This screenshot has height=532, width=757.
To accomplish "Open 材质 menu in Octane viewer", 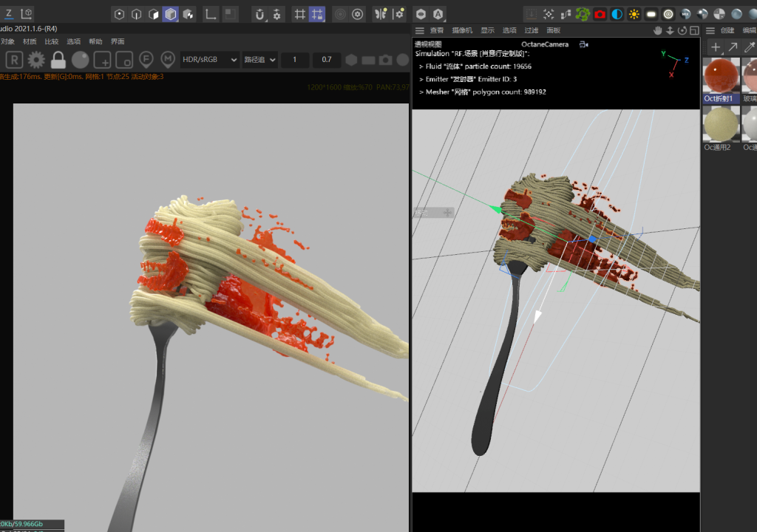I will 30,41.
